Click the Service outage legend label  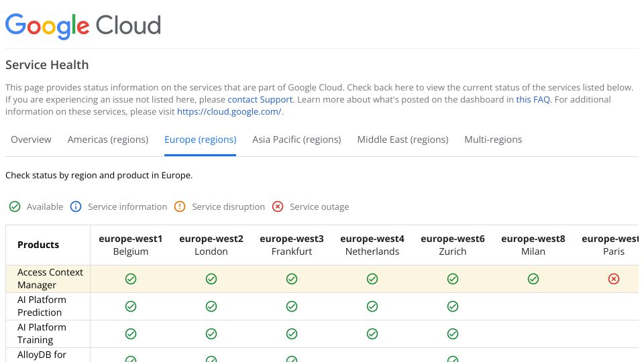(319, 207)
